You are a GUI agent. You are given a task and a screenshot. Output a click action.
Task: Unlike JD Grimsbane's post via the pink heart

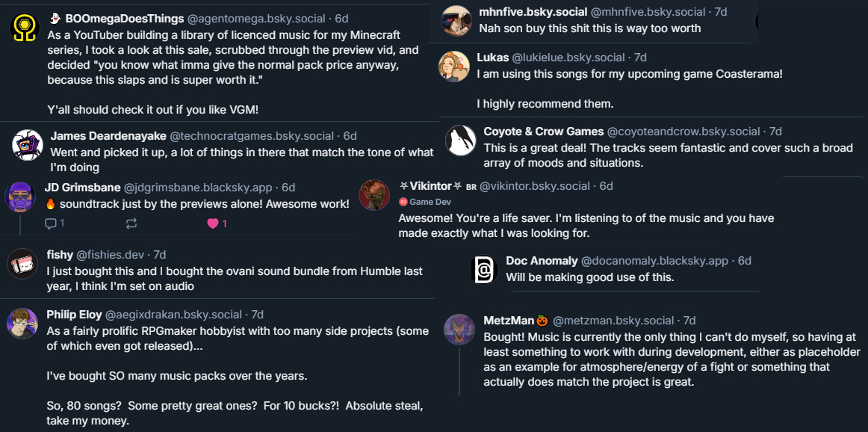[x=212, y=223]
